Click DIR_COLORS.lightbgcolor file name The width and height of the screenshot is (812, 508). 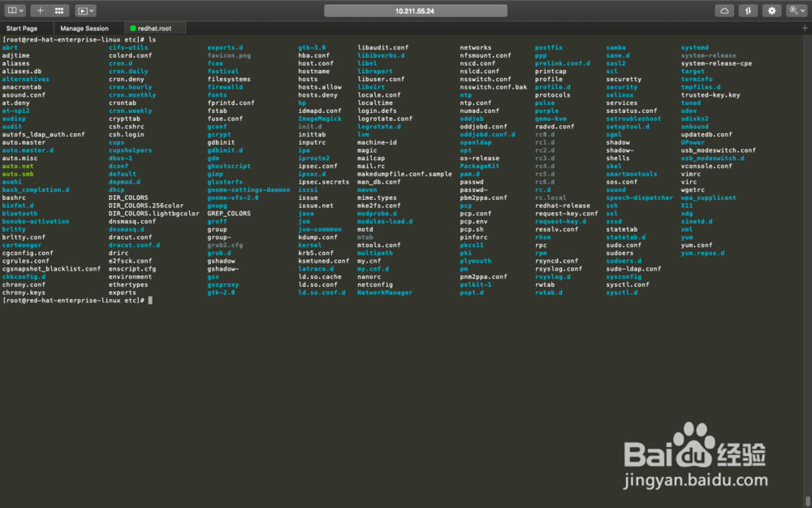click(153, 213)
